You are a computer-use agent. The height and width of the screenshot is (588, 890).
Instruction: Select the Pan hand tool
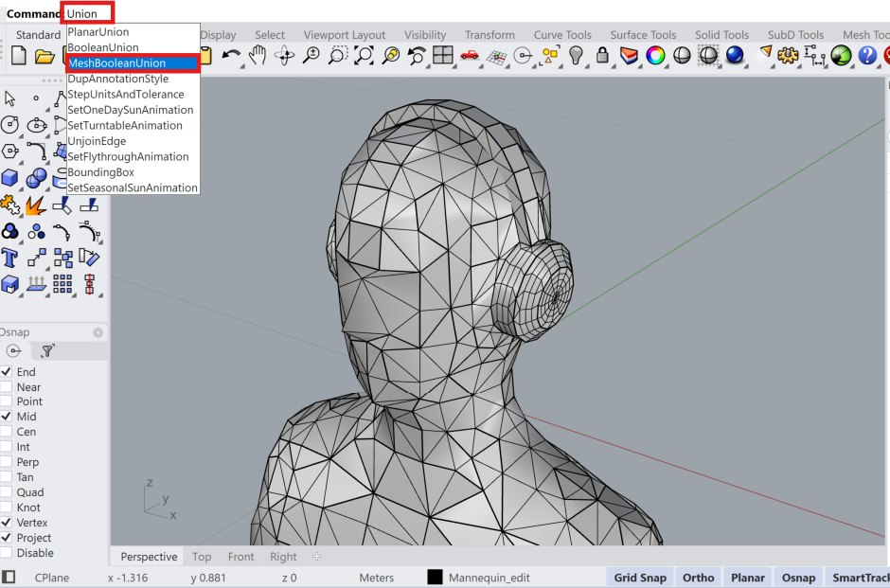pyautogui.click(x=258, y=55)
